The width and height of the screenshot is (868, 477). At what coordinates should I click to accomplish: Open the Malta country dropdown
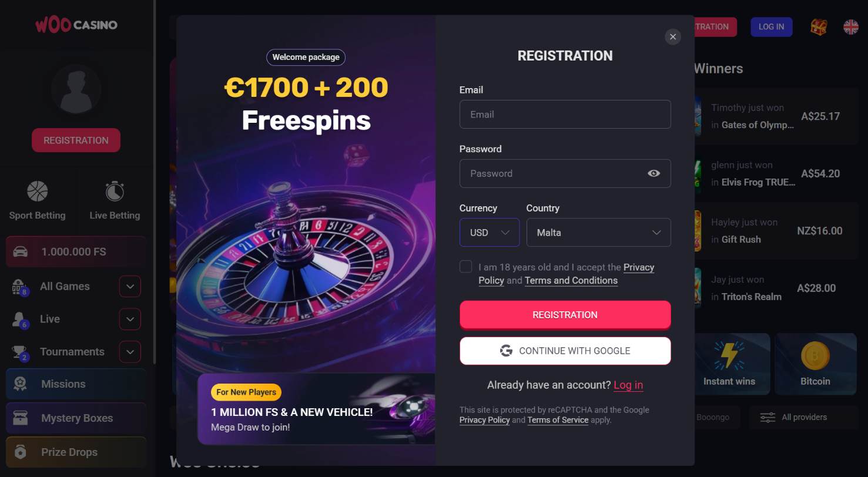coord(598,233)
